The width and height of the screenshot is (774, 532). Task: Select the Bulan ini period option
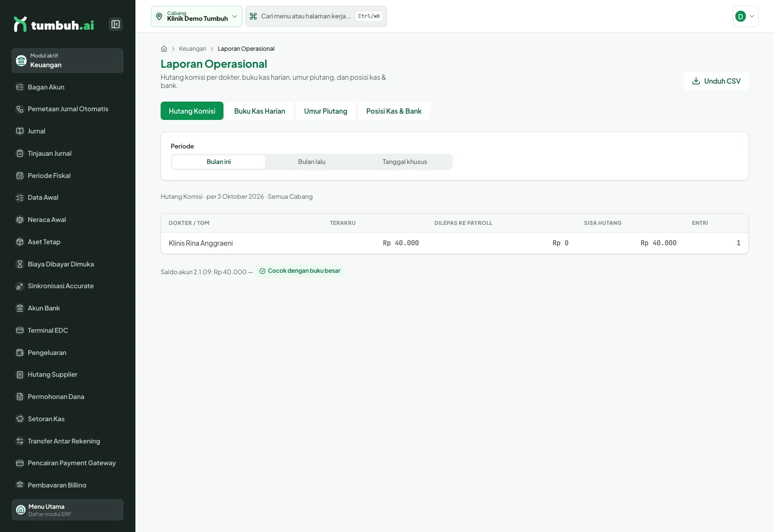point(219,162)
